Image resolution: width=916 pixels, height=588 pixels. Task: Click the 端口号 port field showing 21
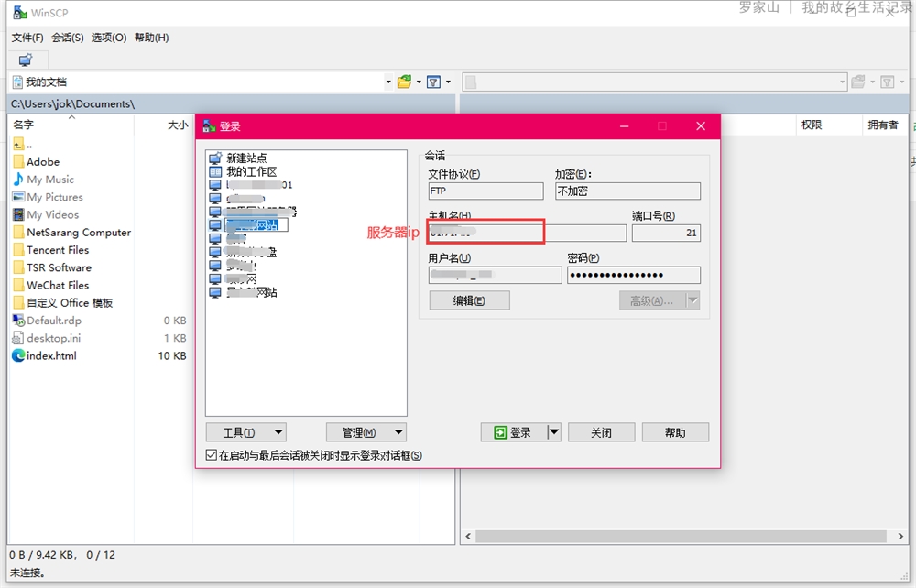666,233
